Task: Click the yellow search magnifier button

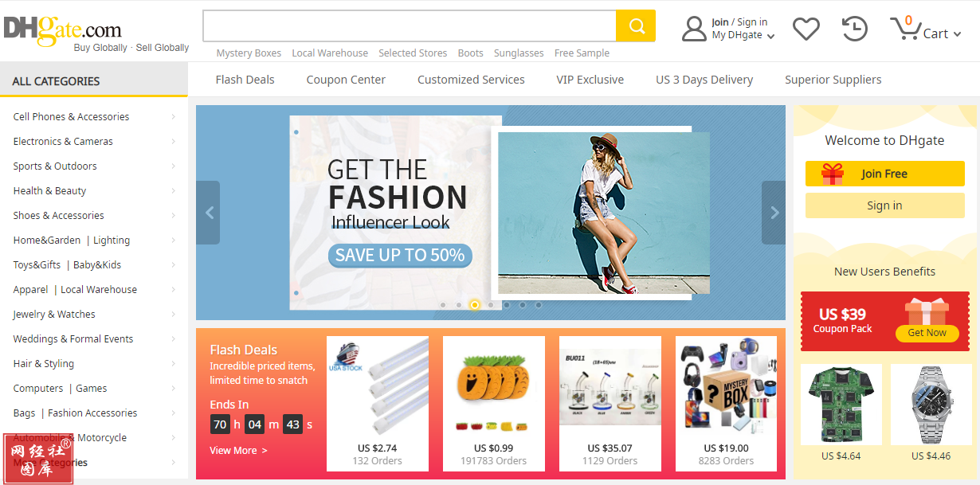Action: click(x=636, y=26)
